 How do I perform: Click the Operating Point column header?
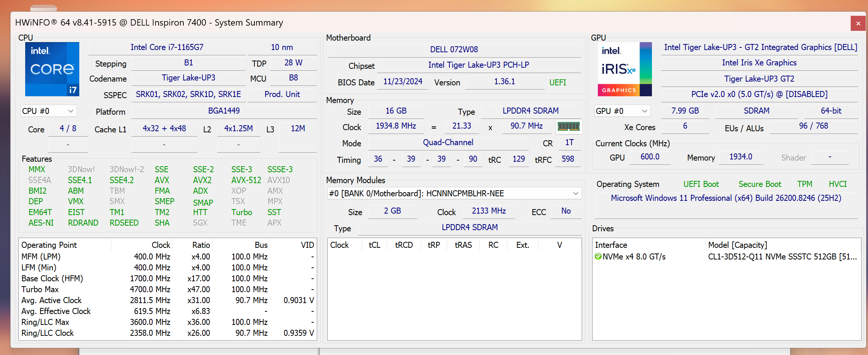65,245
